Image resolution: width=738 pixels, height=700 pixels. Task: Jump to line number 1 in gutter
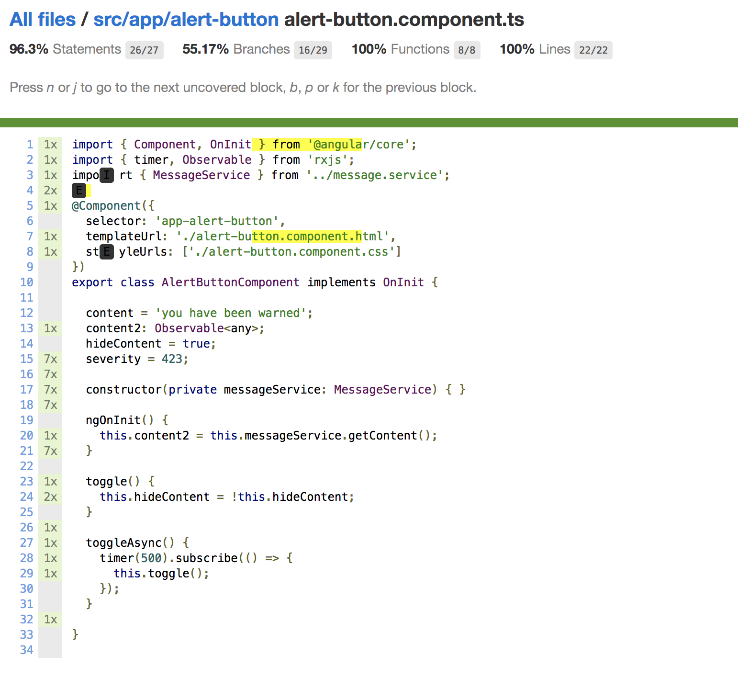pos(30,145)
